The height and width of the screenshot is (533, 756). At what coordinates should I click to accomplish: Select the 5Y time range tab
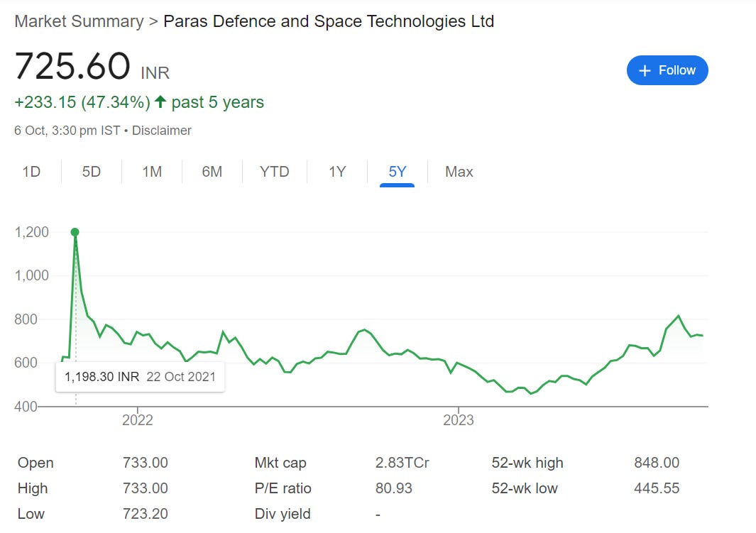[398, 172]
